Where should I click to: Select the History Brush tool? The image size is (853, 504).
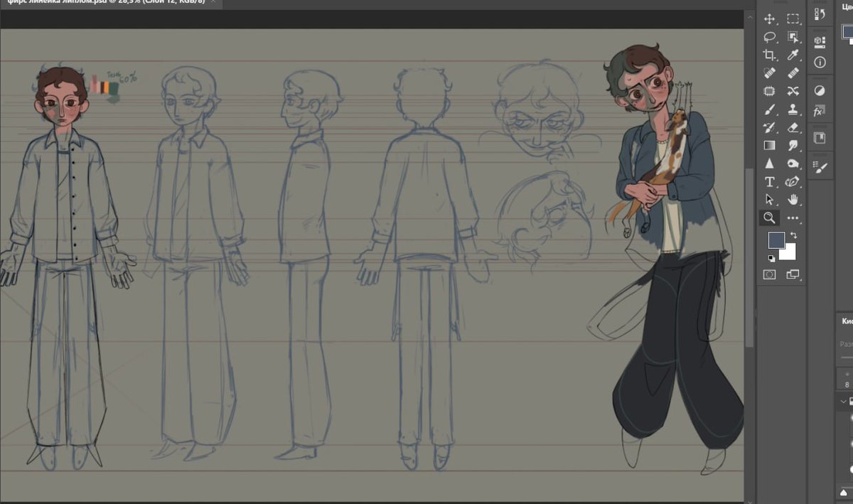[x=769, y=128]
